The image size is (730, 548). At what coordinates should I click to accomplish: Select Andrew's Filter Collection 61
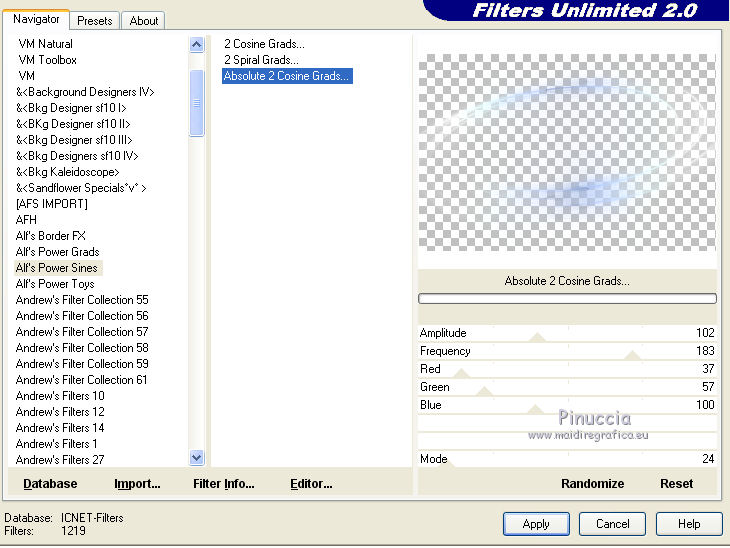coord(81,380)
